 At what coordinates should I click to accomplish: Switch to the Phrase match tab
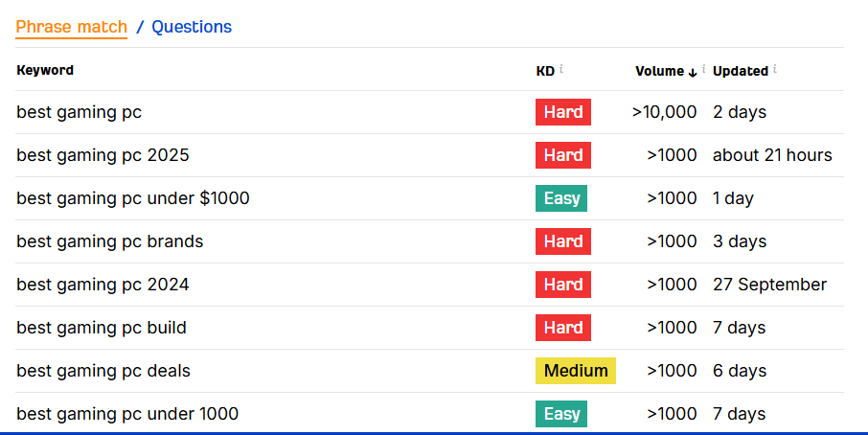[71, 27]
